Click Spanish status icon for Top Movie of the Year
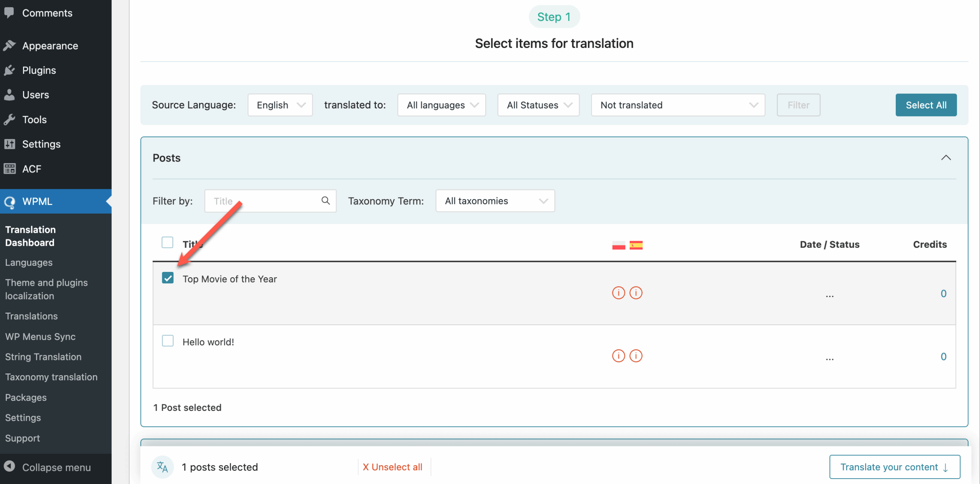Screen dimensions: 980x484 636,293
